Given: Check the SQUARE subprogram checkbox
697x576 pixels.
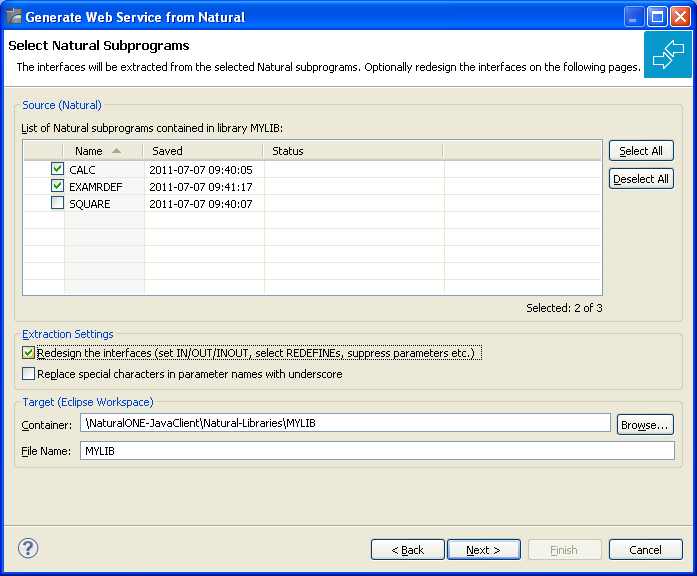Looking at the screenshot, I should pyautogui.click(x=57, y=203).
